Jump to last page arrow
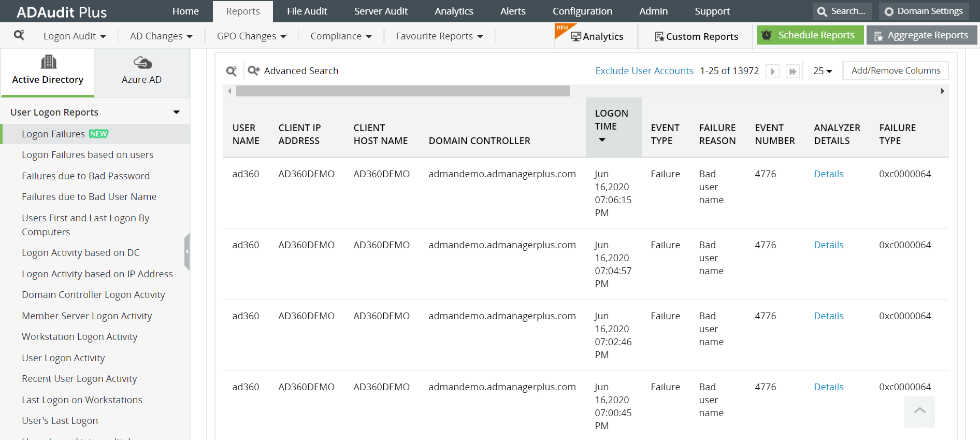The height and width of the screenshot is (440, 980). (792, 72)
